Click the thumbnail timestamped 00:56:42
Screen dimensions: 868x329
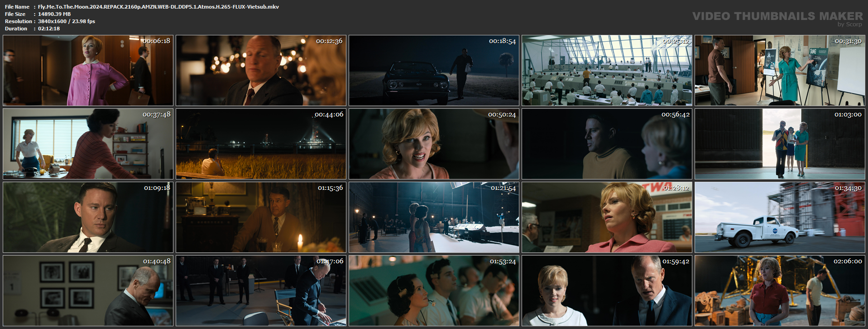click(607, 144)
